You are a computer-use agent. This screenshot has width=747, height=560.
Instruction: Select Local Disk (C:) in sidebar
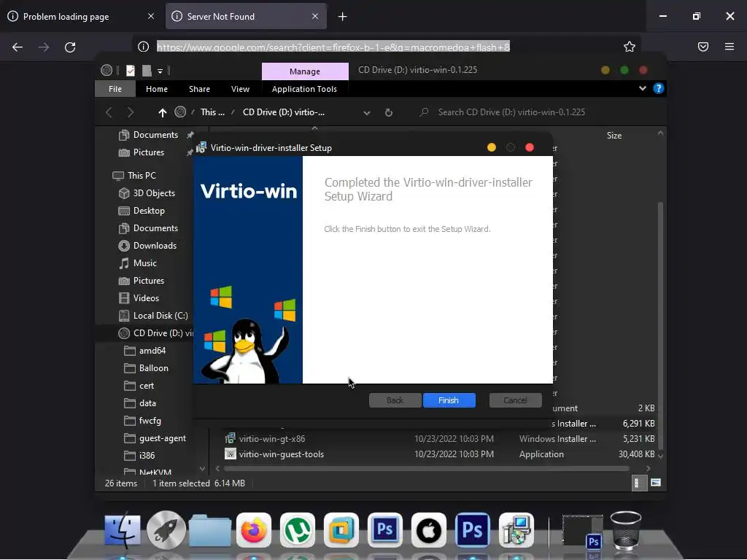click(x=160, y=316)
